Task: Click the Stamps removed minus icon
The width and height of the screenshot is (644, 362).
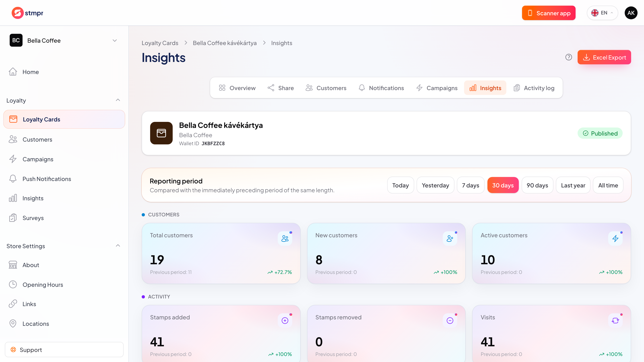Action: tap(450, 321)
